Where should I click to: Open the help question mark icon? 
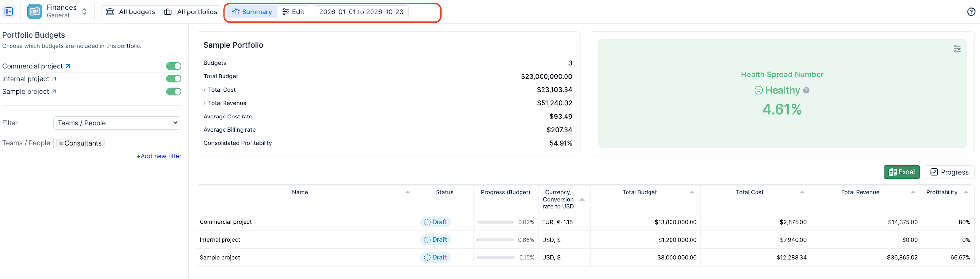click(x=971, y=12)
